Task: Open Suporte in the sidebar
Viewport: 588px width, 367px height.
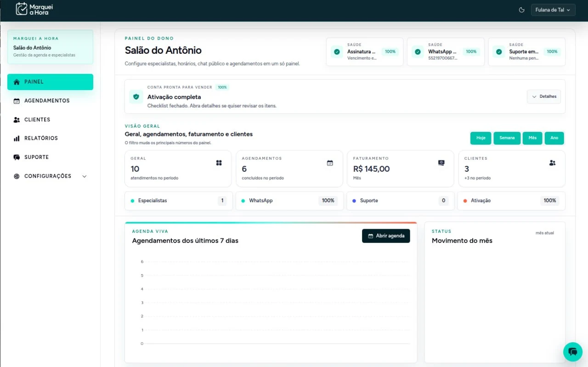Action: [50, 157]
